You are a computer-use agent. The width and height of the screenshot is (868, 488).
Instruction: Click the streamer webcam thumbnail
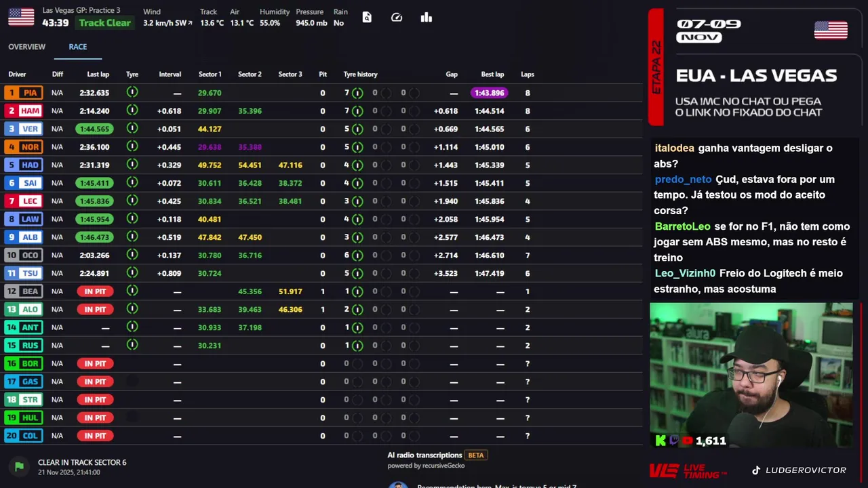tap(751, 375)
